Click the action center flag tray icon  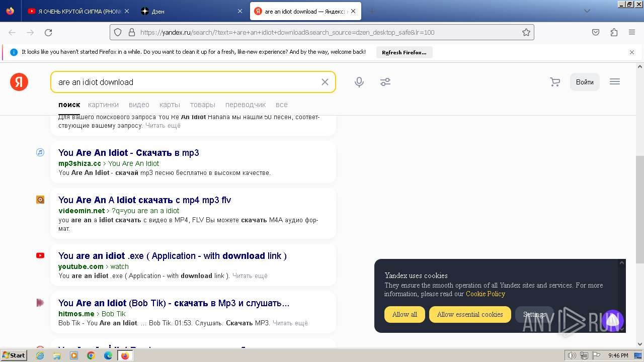[x=596, y=355]
